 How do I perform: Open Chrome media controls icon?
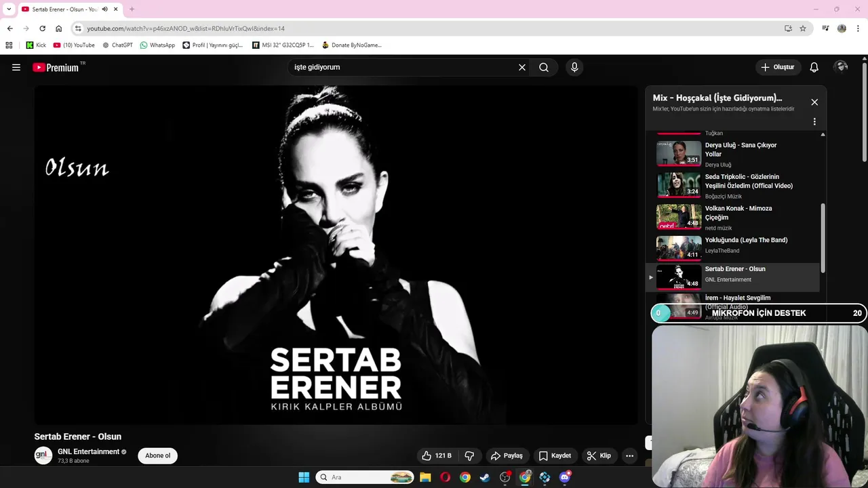[825, 28]
